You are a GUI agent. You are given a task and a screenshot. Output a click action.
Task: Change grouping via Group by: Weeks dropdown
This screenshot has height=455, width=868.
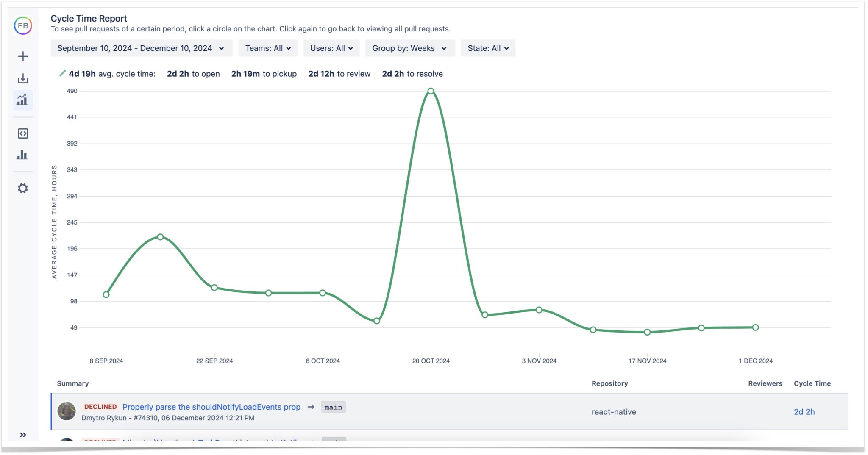410,48
